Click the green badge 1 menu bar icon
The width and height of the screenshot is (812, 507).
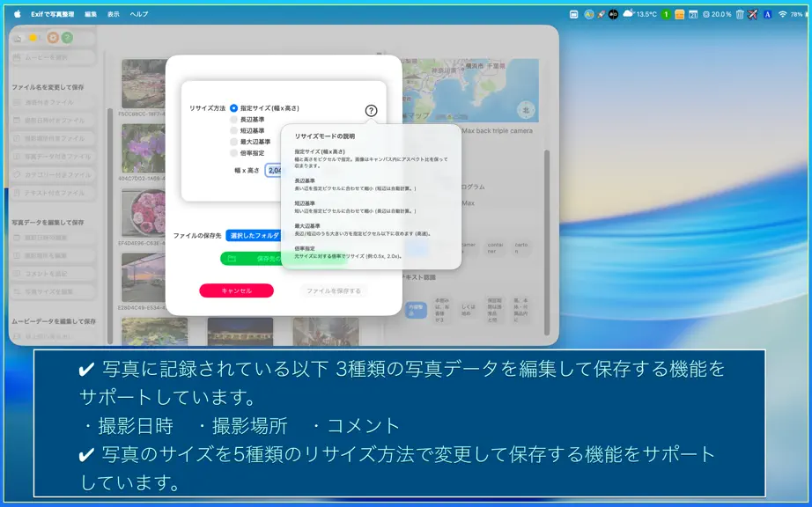666,14
